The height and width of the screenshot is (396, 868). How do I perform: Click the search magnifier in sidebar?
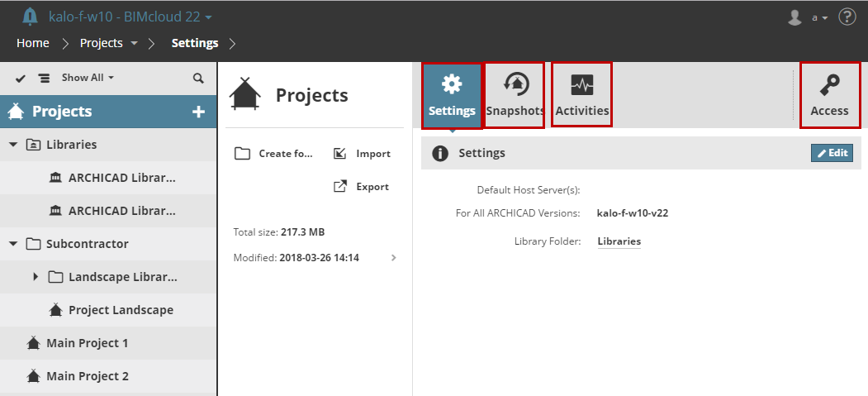(x=198, y=78)
